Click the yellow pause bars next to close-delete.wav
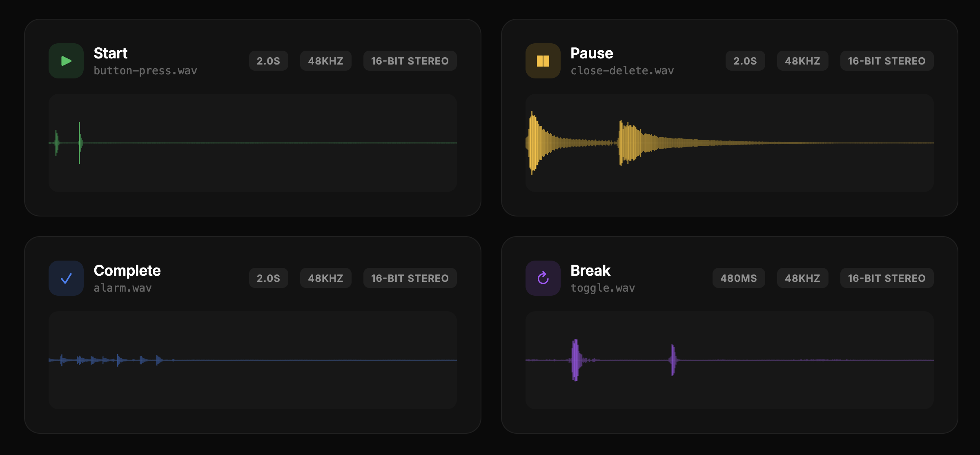980x455 pixels. coord(543,60)
